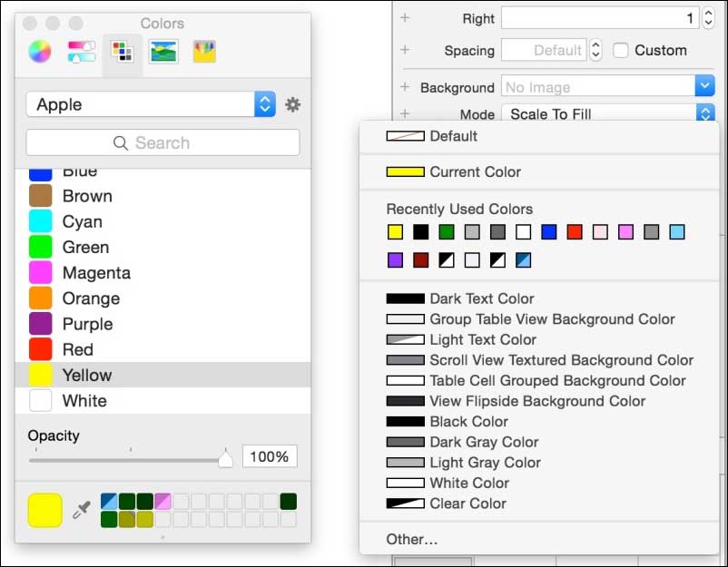Open the image palettes picker tab
Image resolution: width=728 pixels, height=567 pixels.
tap(164, 52)
